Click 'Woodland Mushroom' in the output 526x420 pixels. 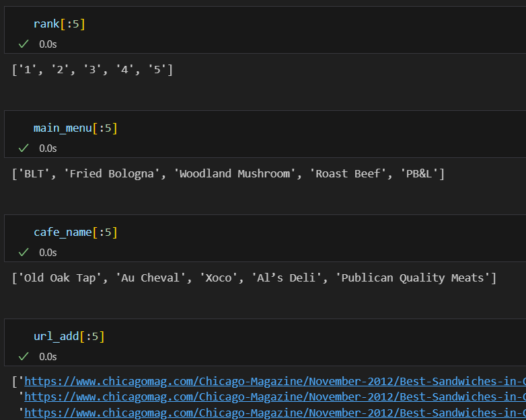[235, 173]
